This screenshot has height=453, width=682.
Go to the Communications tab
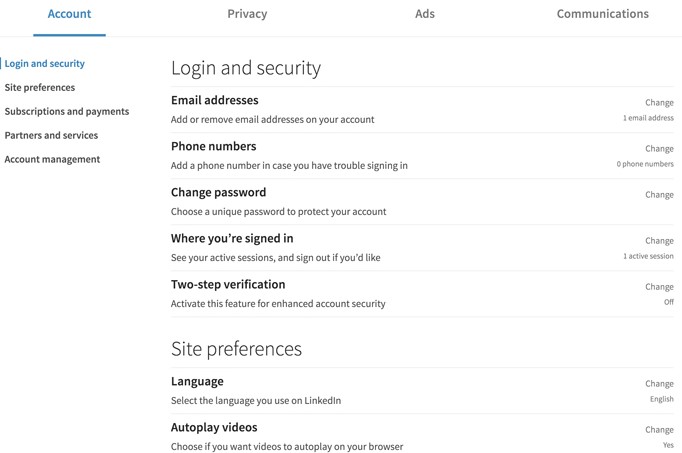click(602, 14)
